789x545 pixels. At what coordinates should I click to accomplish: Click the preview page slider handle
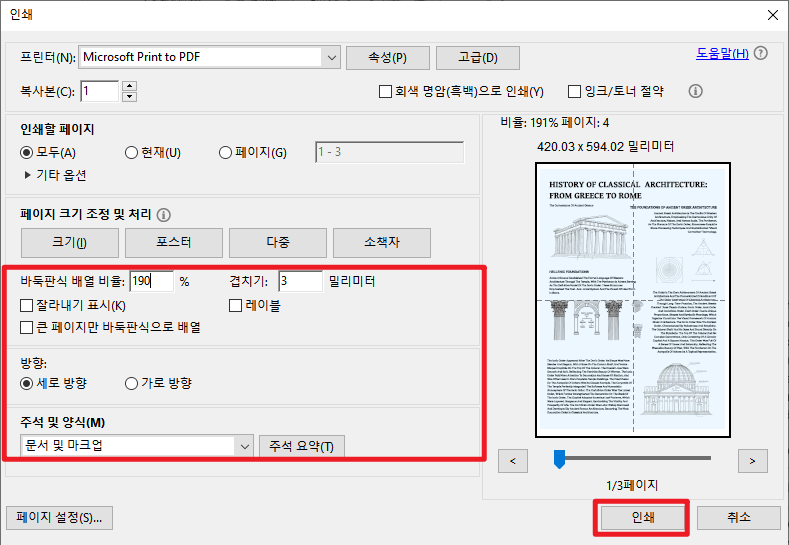[559, 459]
